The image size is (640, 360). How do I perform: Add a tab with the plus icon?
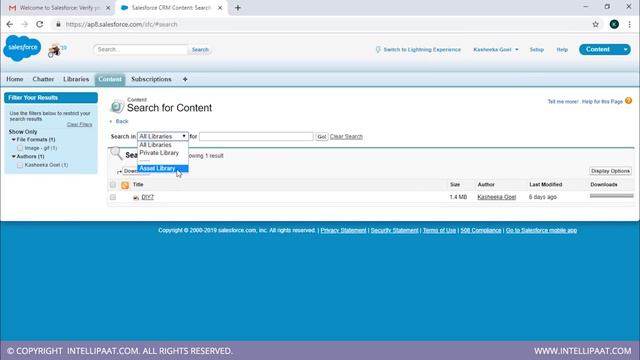click(185, 79)
